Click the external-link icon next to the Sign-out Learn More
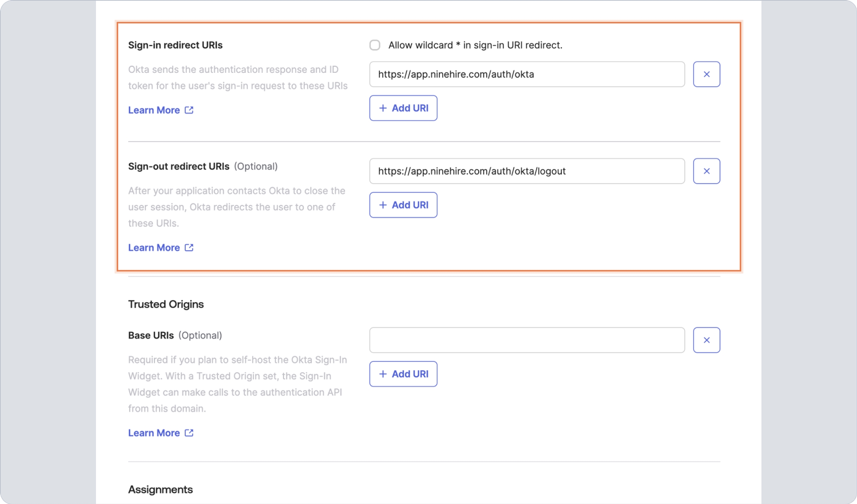Image resolution: width=857 pixels, height=504 pixels. (189, 248)
